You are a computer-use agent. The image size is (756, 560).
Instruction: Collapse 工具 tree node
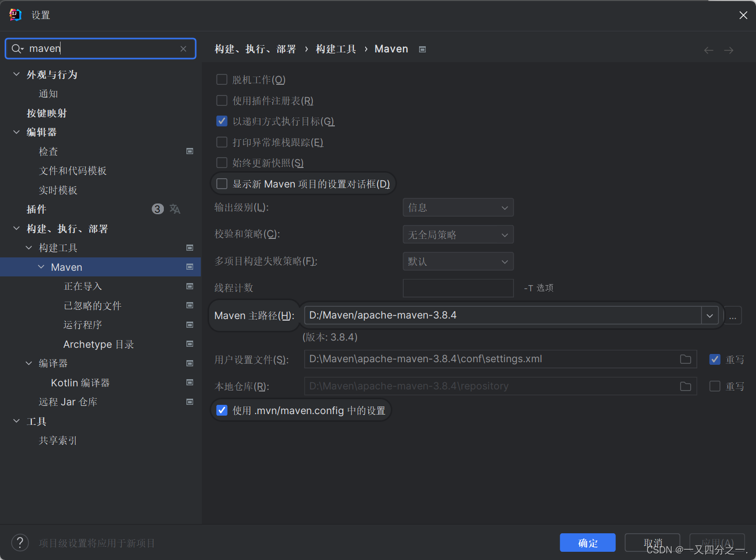coord(16,421)
